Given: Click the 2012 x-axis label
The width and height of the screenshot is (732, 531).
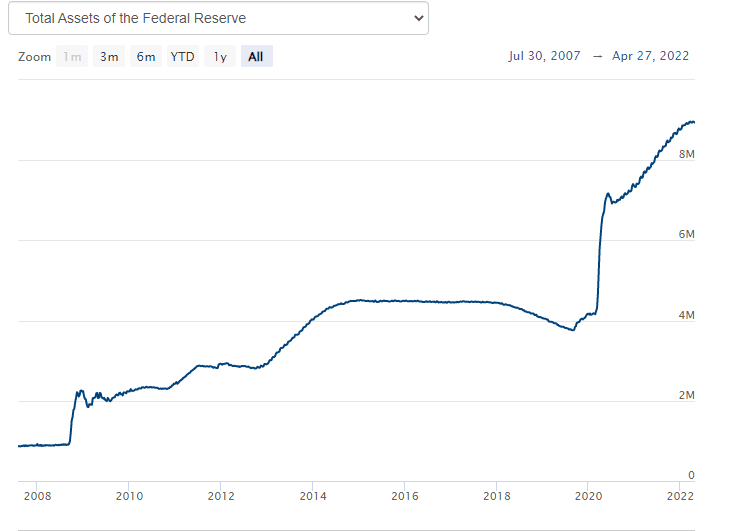Looking at the screenshot, I should pyautogui.click(x=221, y=496).
